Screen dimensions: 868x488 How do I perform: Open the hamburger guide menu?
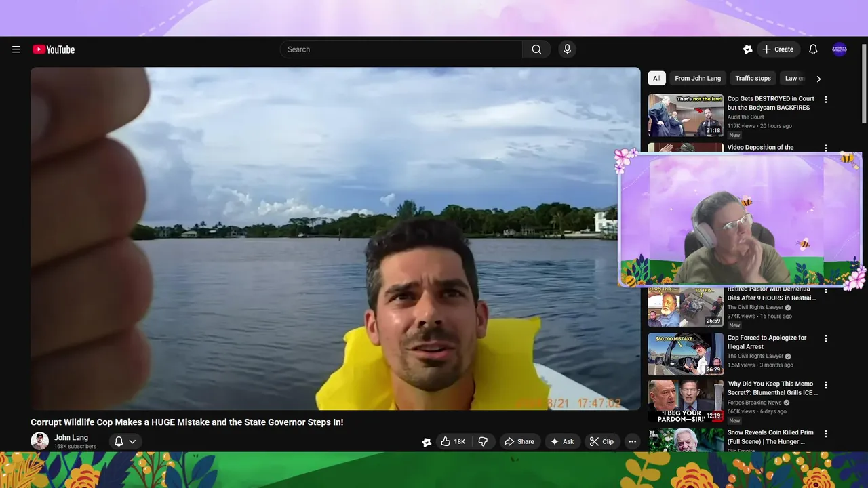tap(16, 49)
